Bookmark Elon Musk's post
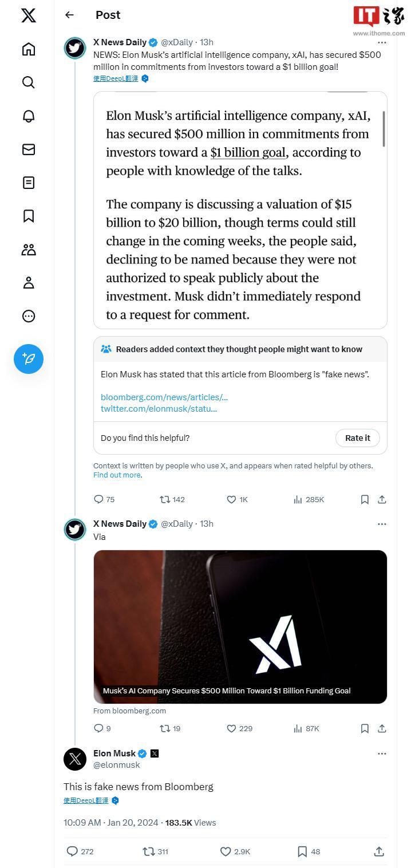The height and width of the screenshot is (868, 411). [x=302, y=852]
